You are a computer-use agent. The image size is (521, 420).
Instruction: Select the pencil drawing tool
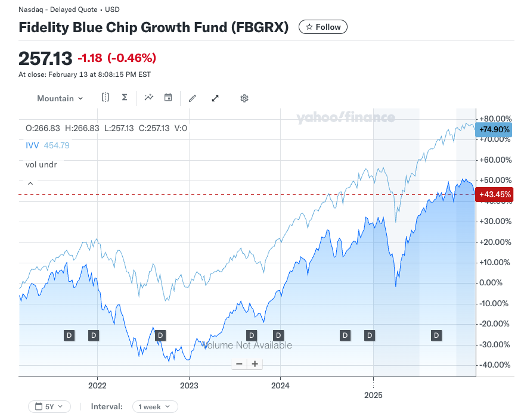192,98
